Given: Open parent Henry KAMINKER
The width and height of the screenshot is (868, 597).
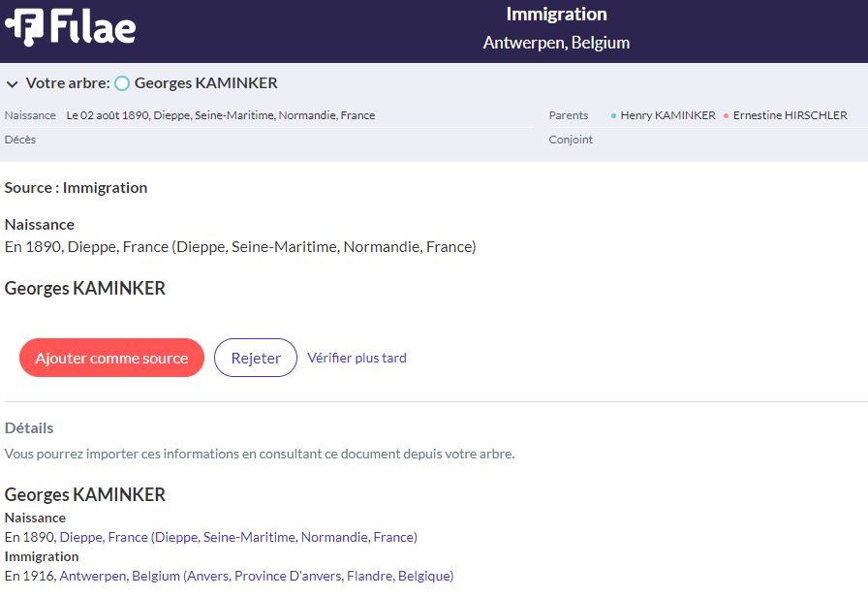Looking at the screenshot, I should click(x=667, y=115).
